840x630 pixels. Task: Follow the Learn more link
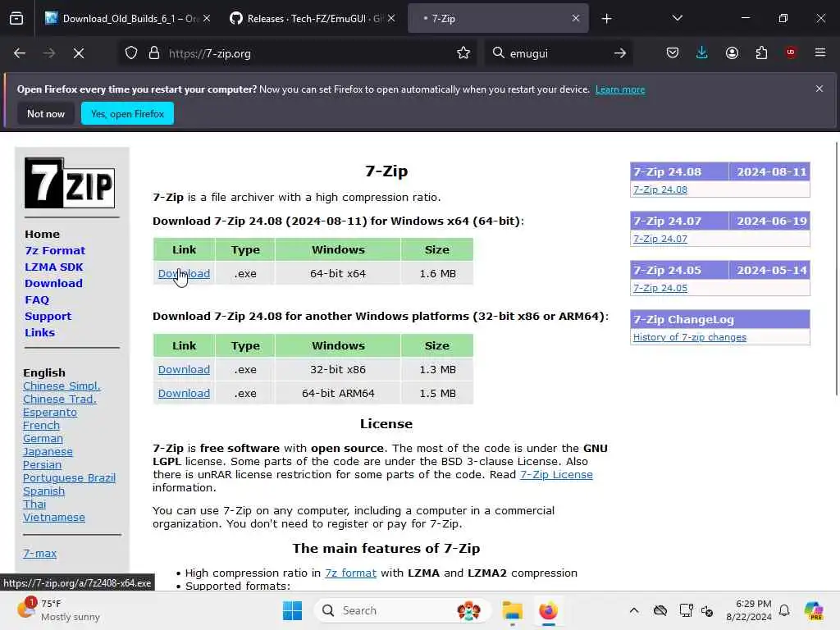click(620, 89)
